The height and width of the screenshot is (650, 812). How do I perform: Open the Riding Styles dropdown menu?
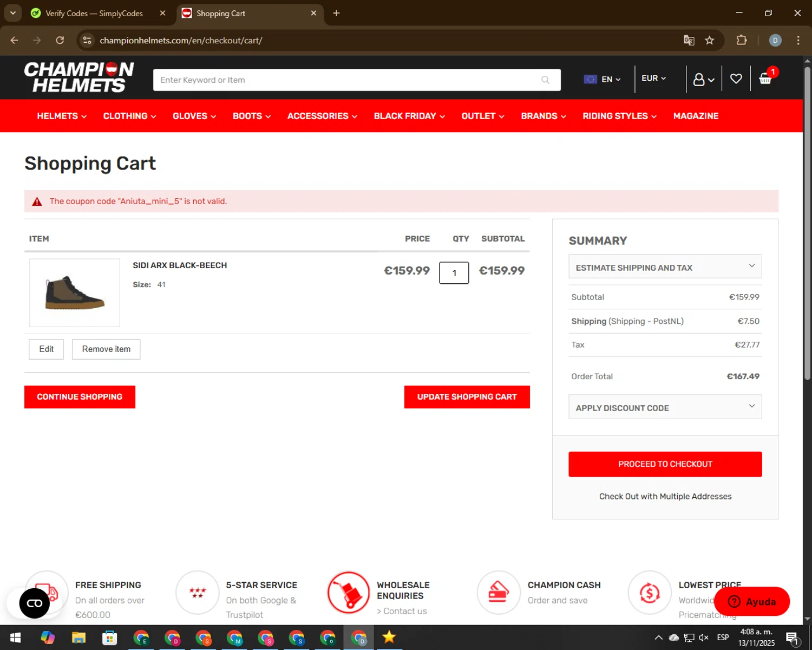click(x=620, y=116)
